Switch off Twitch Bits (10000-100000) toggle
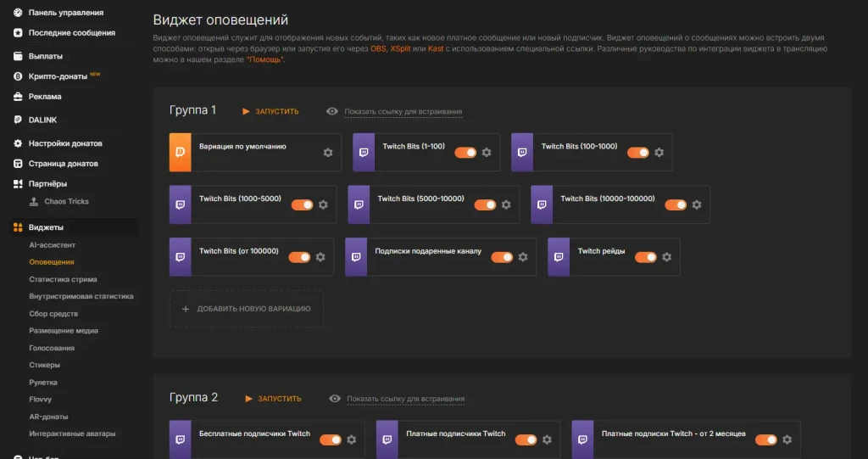 [x=676, y=204]
